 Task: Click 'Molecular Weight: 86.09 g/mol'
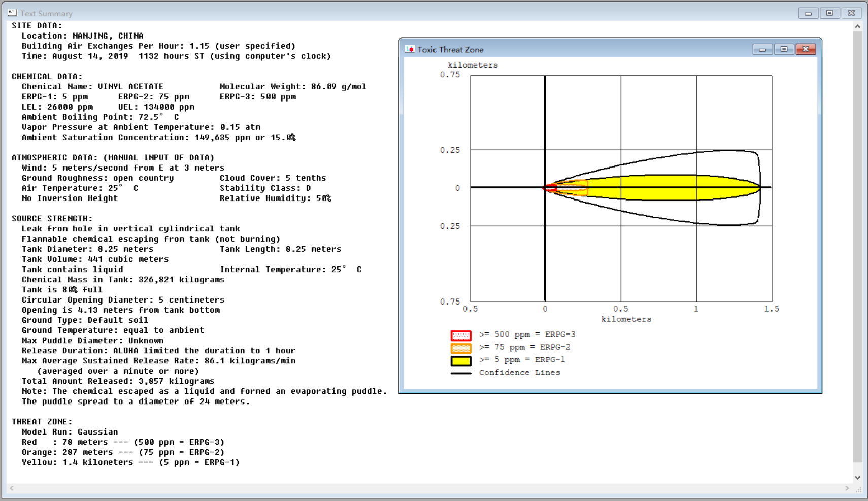tap(293, 87)
